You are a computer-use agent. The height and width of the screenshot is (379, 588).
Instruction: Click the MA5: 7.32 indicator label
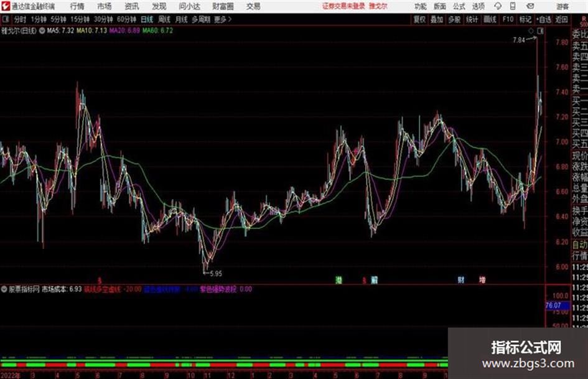coord(60,30)
